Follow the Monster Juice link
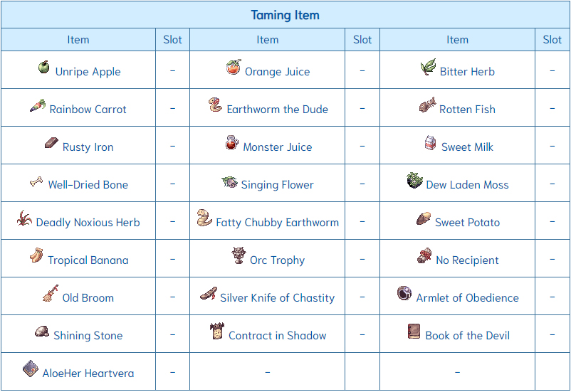 278,147
